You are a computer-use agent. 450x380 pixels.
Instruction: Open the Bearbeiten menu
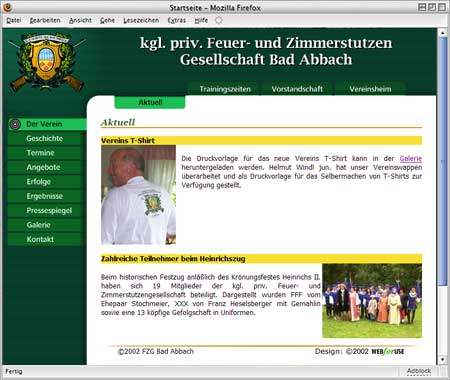(x=45, y=20)
